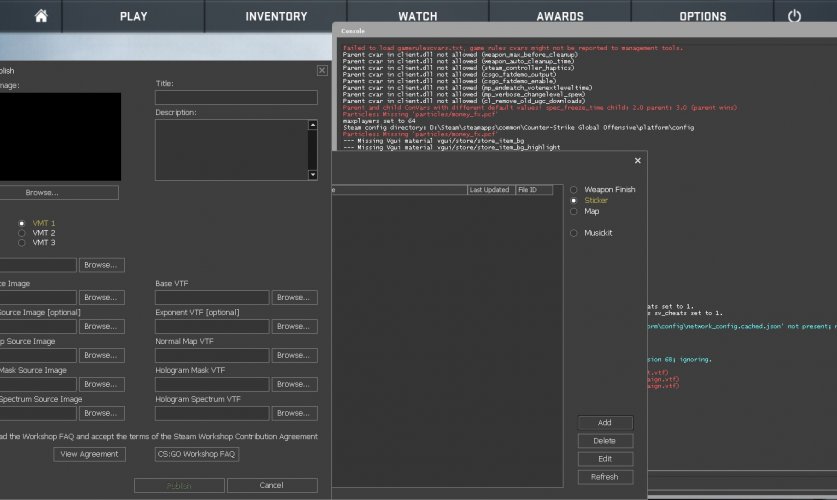Click the Title input field
Screen dimensions: 837x500
click(x=236, y=98)
